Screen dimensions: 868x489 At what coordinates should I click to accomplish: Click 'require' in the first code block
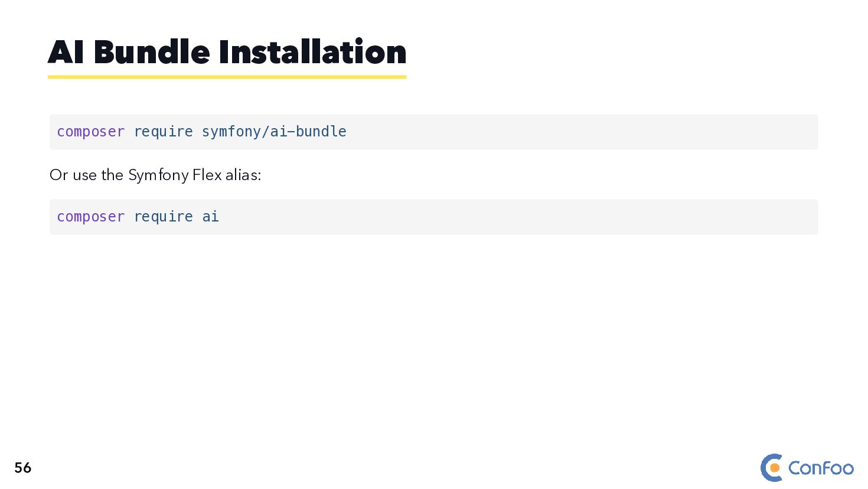163,132
